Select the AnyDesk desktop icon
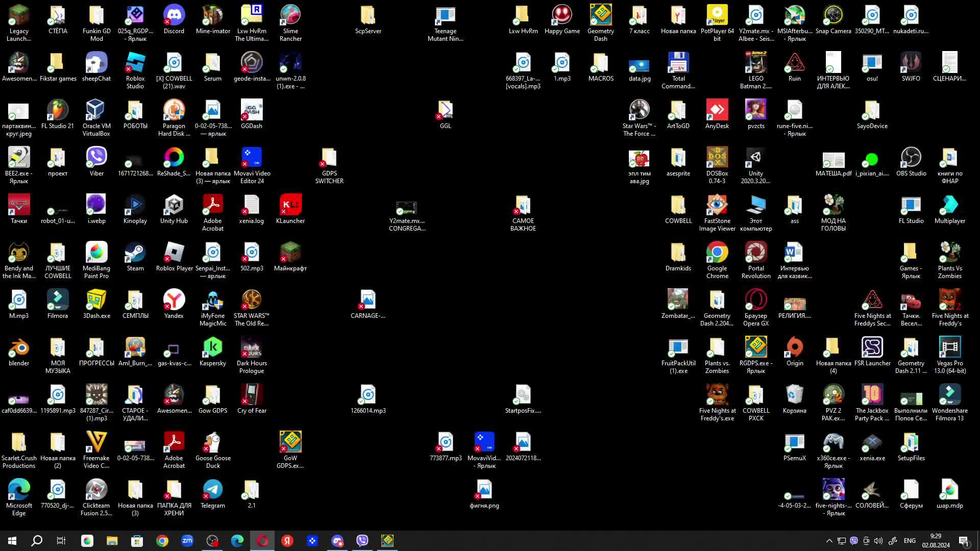This screenshot has width=980, height=551. tap(717, 114)
